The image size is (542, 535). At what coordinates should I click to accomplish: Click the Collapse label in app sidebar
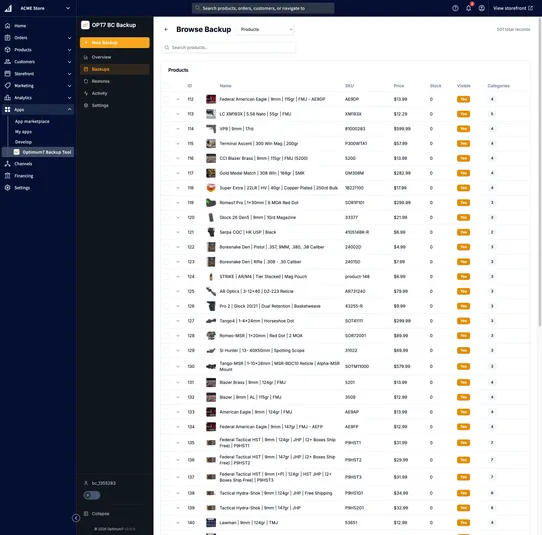point(101,514)
